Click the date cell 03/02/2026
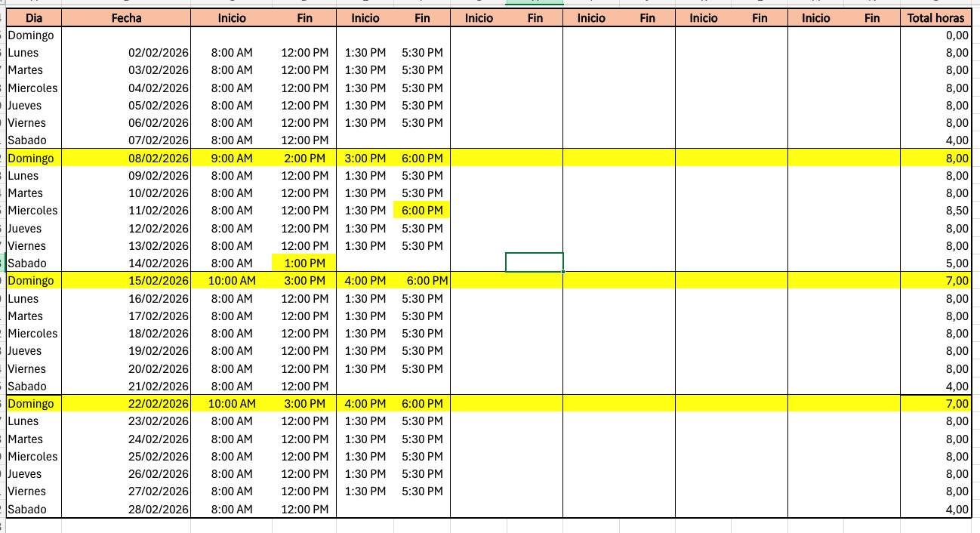 pos(126,70)
